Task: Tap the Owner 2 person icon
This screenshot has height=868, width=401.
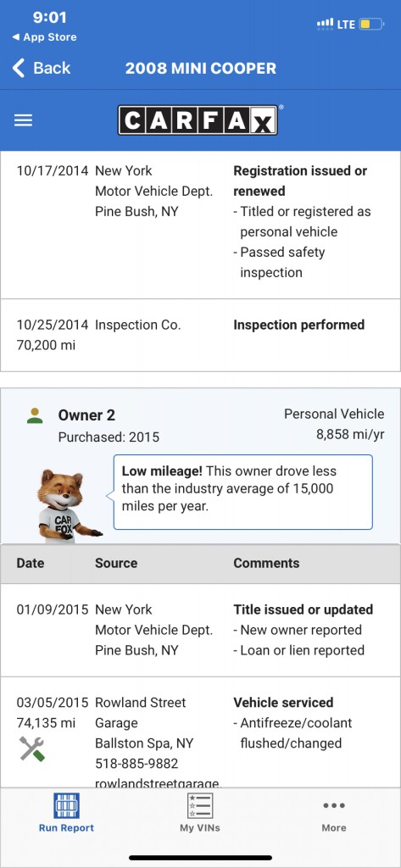Action: [35, 415]
